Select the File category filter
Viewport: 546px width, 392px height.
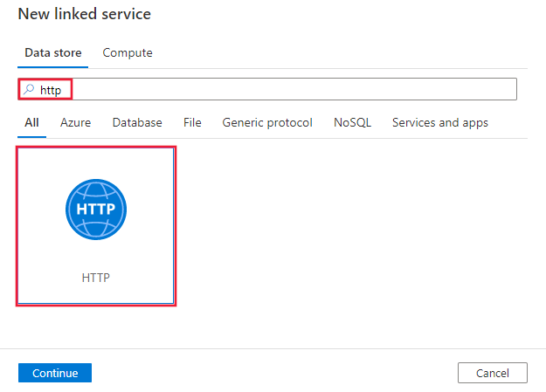pos(192,123)
